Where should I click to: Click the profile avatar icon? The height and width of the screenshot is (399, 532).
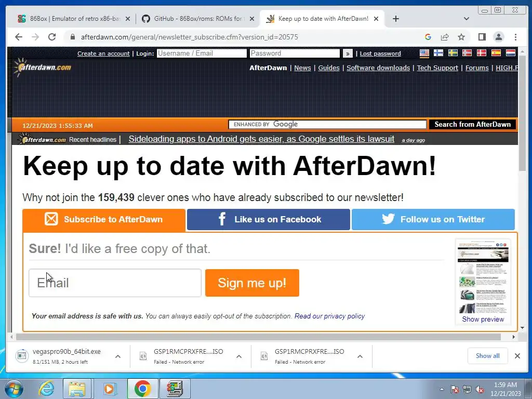[x=498, y=37]
